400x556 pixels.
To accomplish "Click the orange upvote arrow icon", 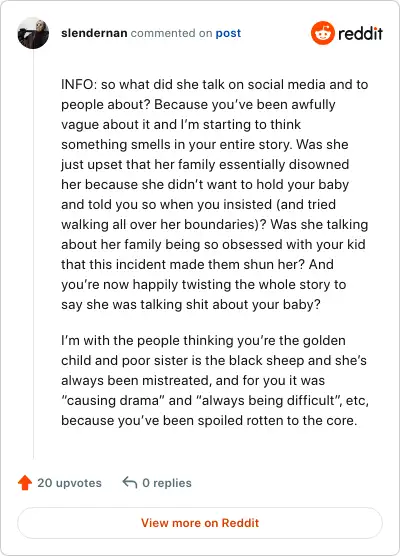I will (x=25, y=483).
